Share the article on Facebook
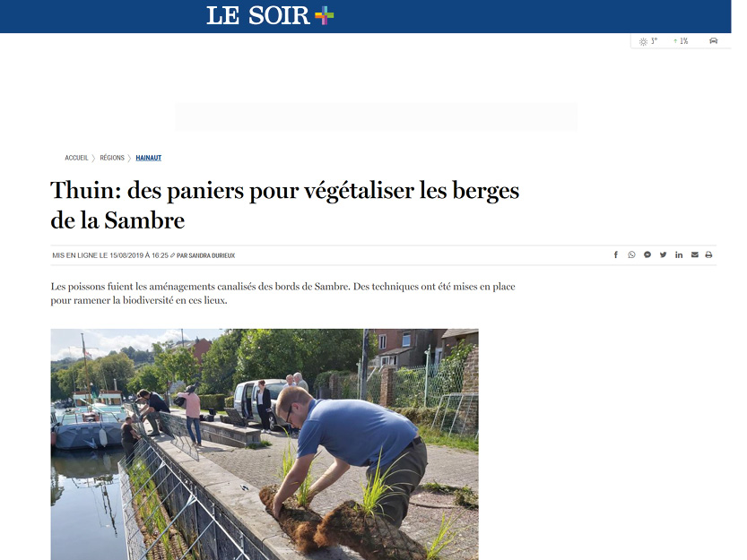Screen dimensions: 747x560 click(615, 254)
